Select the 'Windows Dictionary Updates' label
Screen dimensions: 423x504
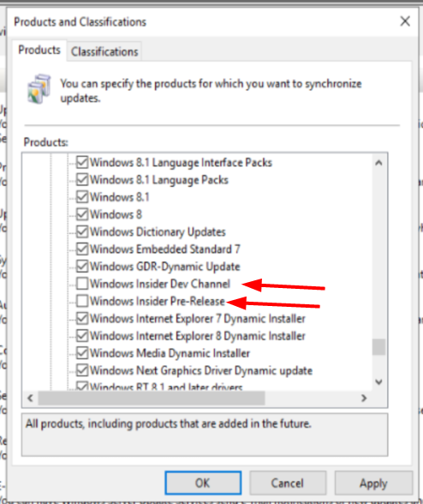click(158, 231)
